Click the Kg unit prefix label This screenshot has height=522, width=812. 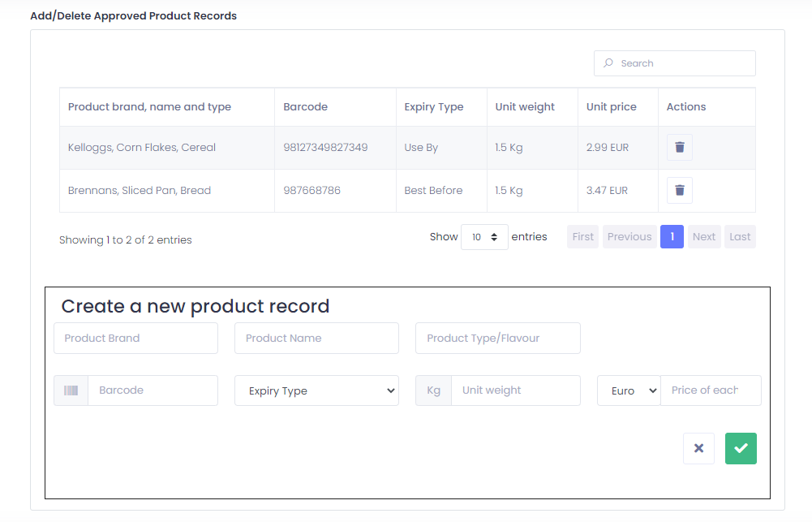point(433,390)
